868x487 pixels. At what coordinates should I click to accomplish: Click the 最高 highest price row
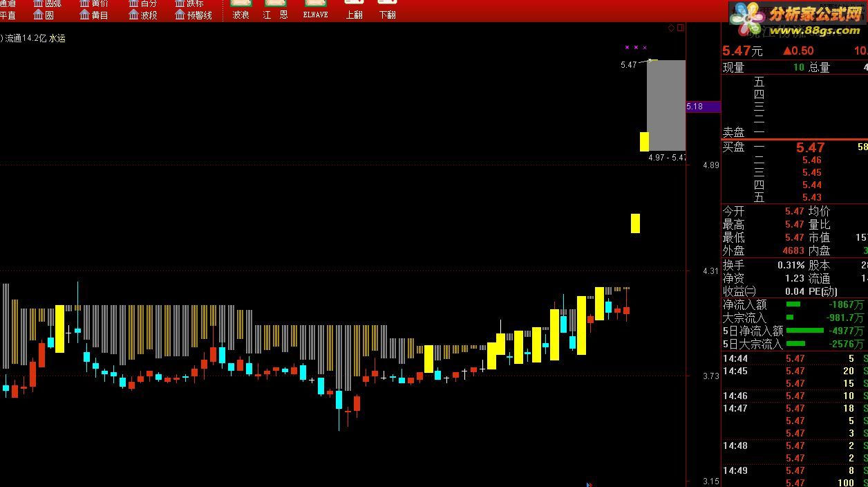(764, 225)
